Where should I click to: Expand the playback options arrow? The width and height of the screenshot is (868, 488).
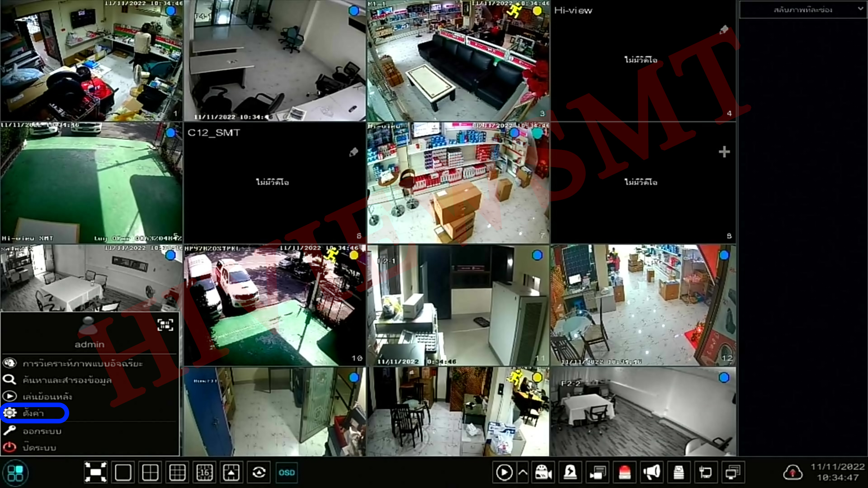523,473
